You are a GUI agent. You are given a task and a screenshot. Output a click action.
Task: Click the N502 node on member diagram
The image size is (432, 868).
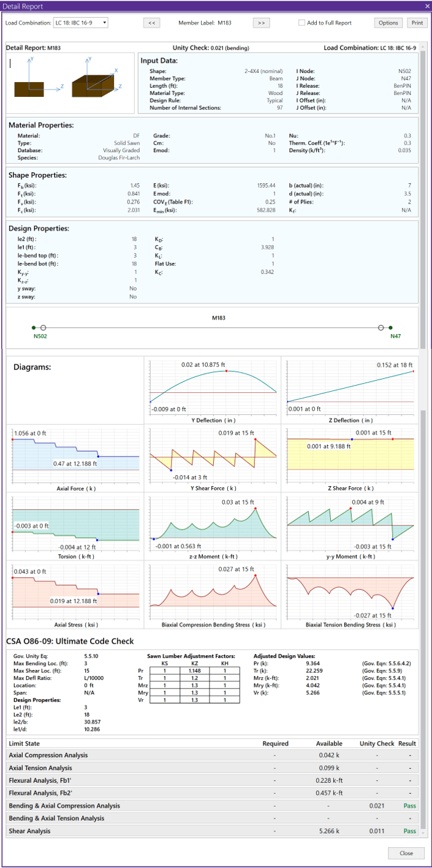pos(34,328)
